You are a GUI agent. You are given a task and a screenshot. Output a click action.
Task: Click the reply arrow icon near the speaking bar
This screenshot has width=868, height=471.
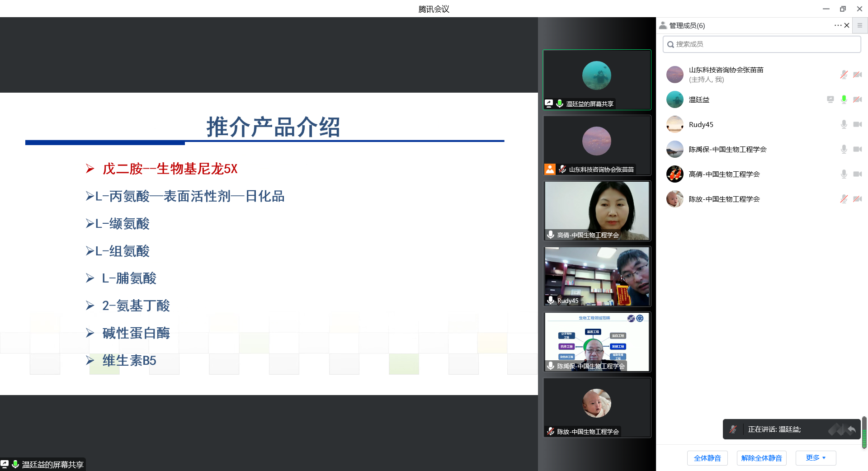(852, 429)
